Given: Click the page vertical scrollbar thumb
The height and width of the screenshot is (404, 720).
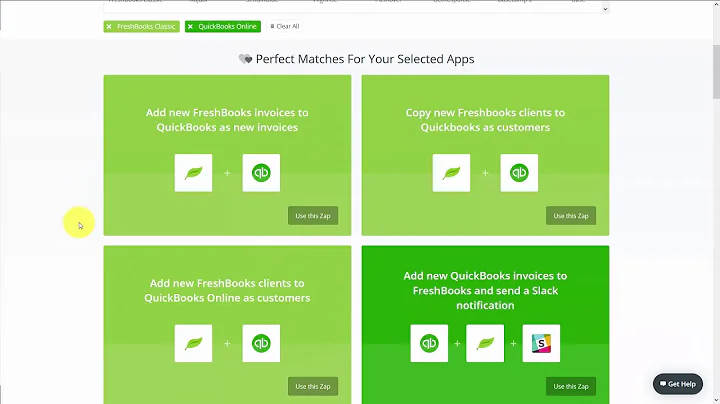Looking at the screenshot, I should 716,72.
